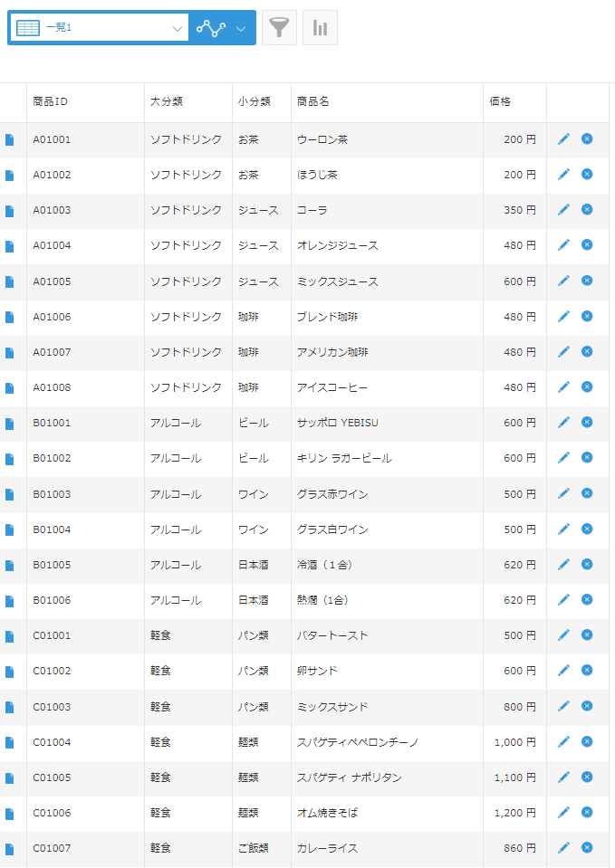Click the アメリカン珈琲 product name
This screenshot has height=868, width=615.
[x=332, y=352]
